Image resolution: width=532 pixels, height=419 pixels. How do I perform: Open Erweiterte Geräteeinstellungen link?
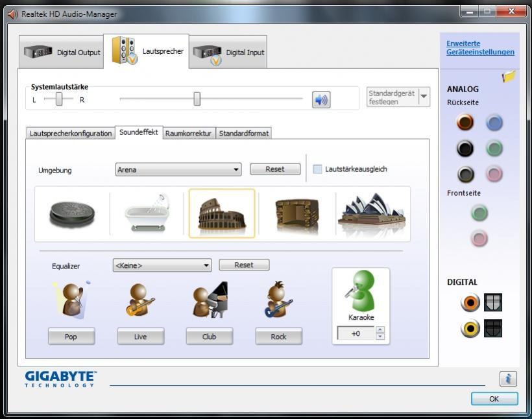point(480,48)
